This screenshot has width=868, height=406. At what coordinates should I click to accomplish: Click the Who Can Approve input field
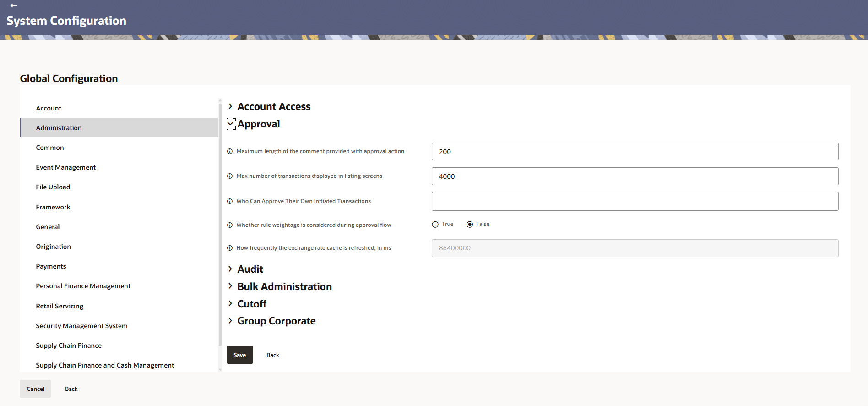click(635, 202)
